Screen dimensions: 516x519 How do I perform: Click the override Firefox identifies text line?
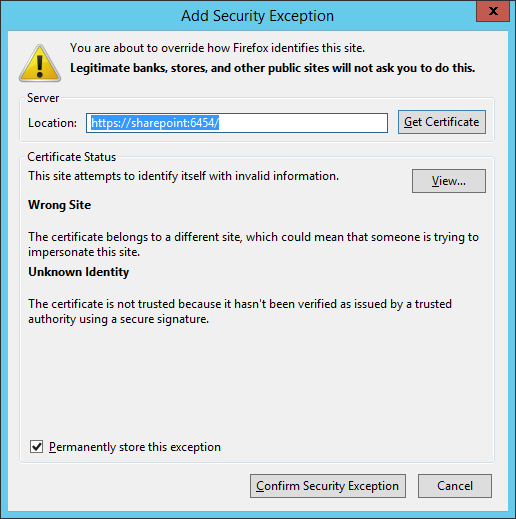(217, 48)
